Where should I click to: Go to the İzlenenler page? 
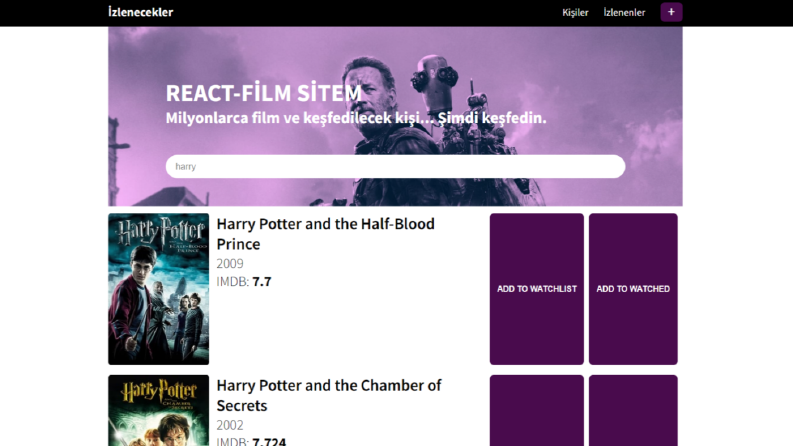click(x=624, y=13)
